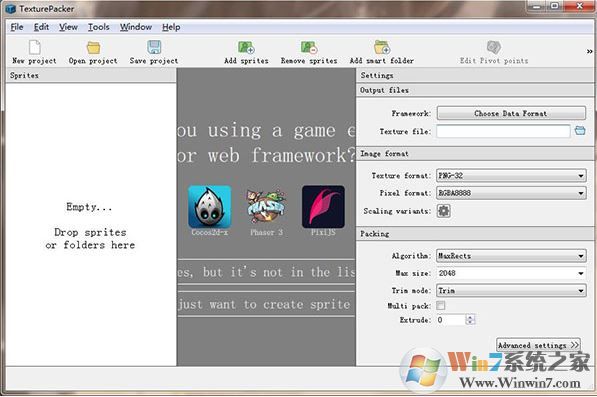Close the TexturePacker window

pos(579,6)
